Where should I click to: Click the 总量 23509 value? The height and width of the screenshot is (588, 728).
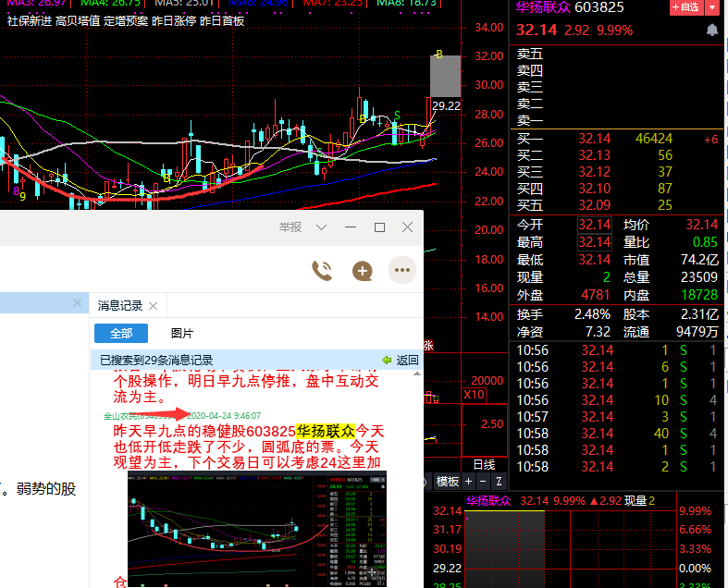[698, 277]
